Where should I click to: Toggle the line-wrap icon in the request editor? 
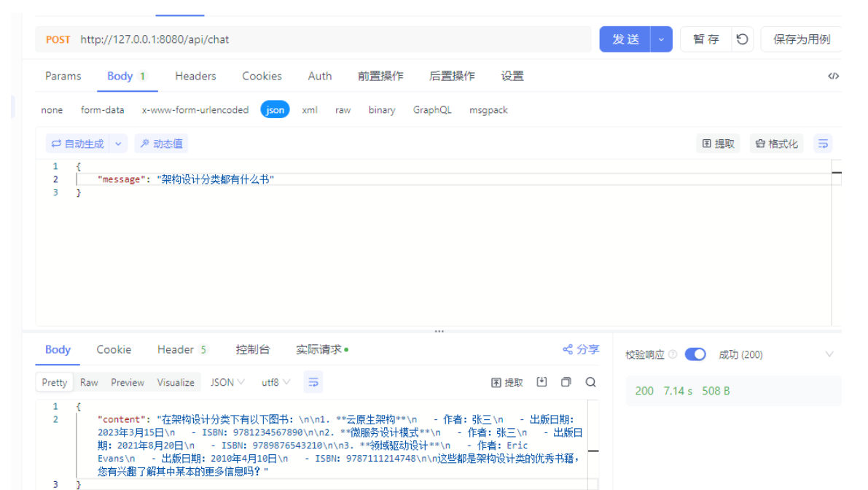point(823,143)
